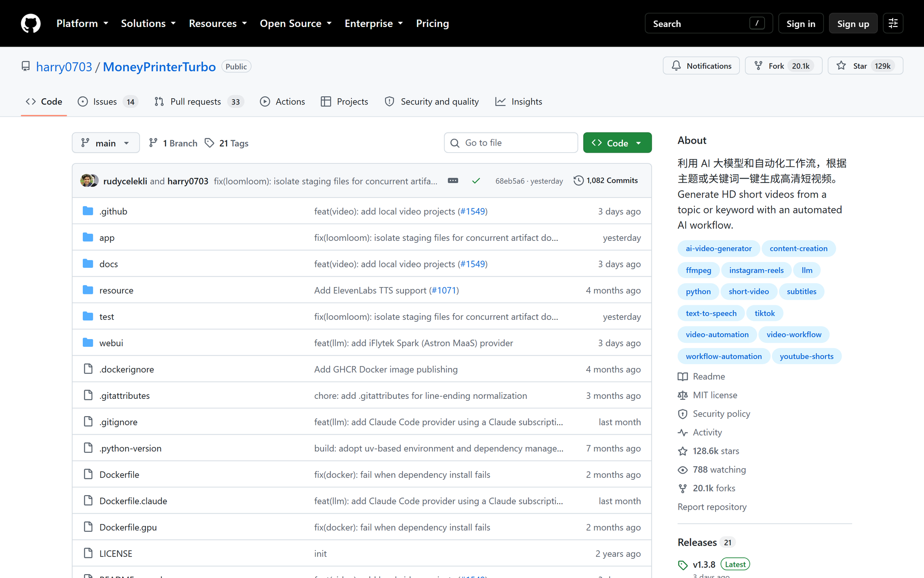Open the main branch selector dropdown
The width and height of the screenshot is (924, 578).
105,143
